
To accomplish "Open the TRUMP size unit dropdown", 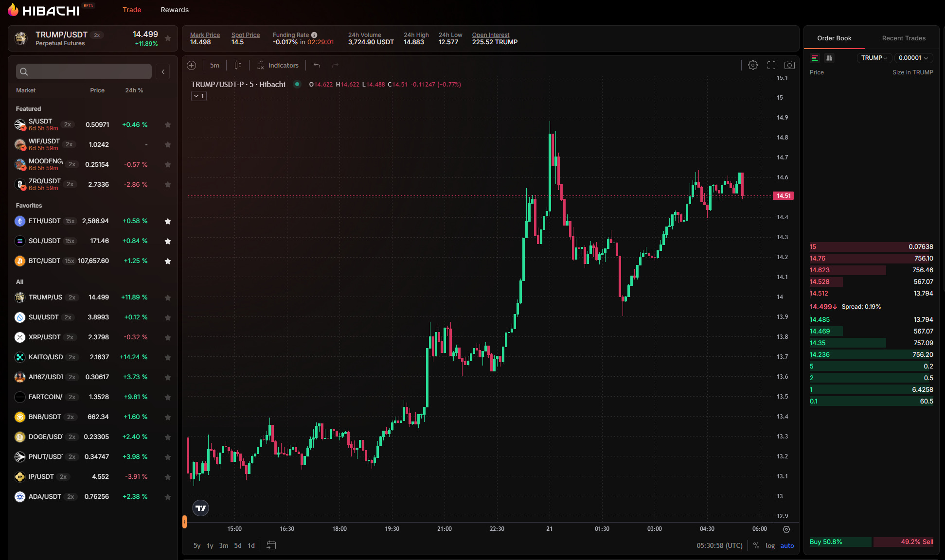I will coord(874,58).
